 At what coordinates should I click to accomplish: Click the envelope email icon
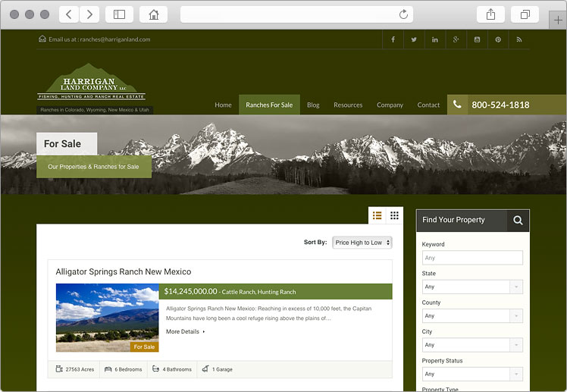point(42,39)
